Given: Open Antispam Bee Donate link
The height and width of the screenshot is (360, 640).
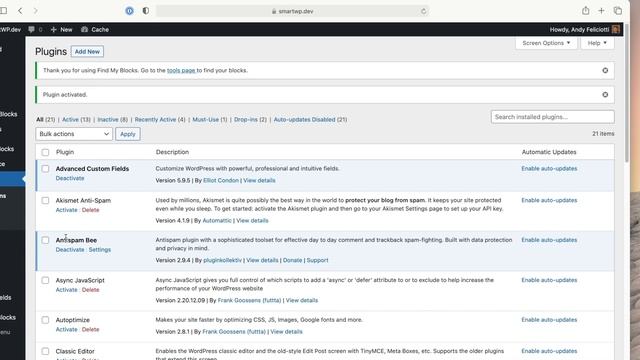Looking at the screenshot, I should [293, 260].
